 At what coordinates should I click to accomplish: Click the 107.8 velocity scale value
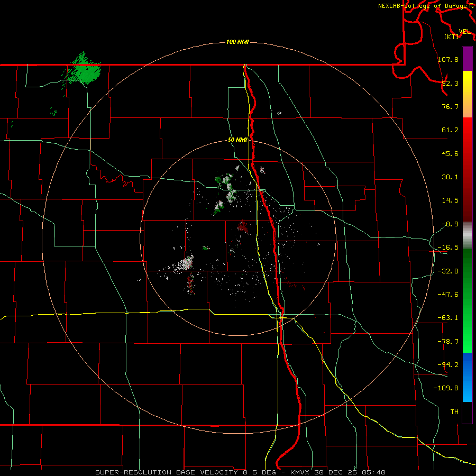point(448,59)
